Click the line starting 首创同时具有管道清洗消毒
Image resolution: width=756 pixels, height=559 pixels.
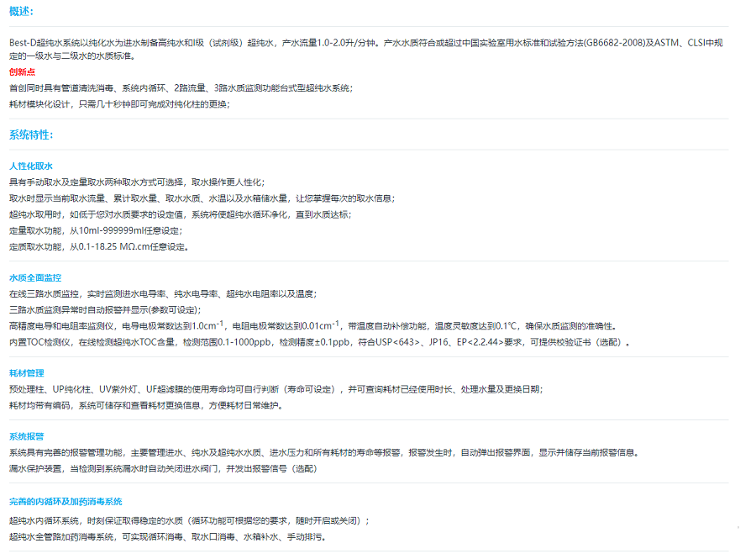point(181,87)
